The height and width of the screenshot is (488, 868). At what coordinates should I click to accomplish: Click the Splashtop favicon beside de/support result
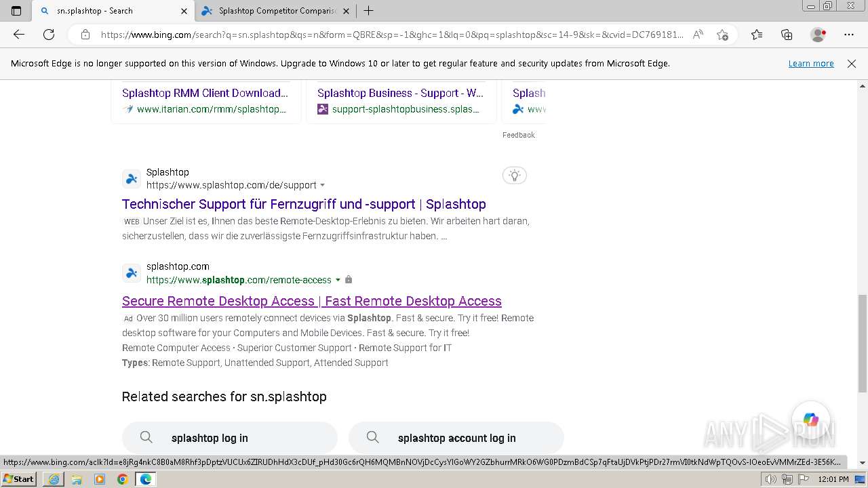[132, 179]
